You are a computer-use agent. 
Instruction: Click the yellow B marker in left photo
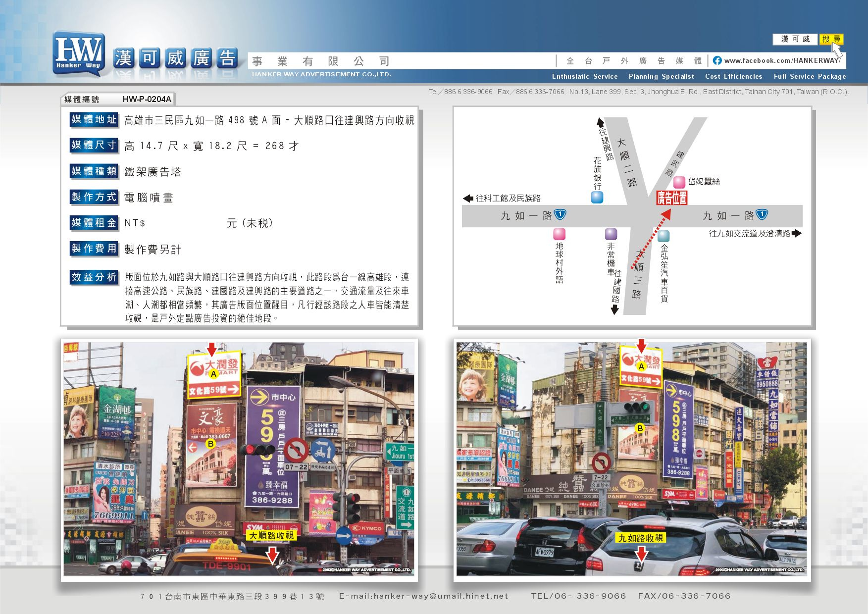[210, 444]
